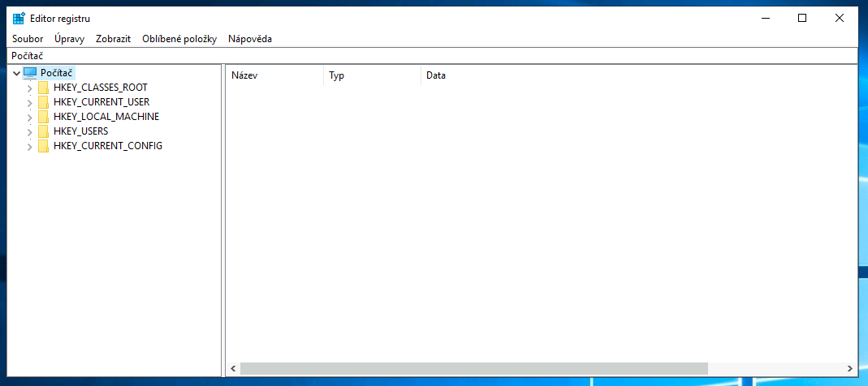Click the HKEY_CLASSES_ROOT folder icon

click(x=43, y=88)
